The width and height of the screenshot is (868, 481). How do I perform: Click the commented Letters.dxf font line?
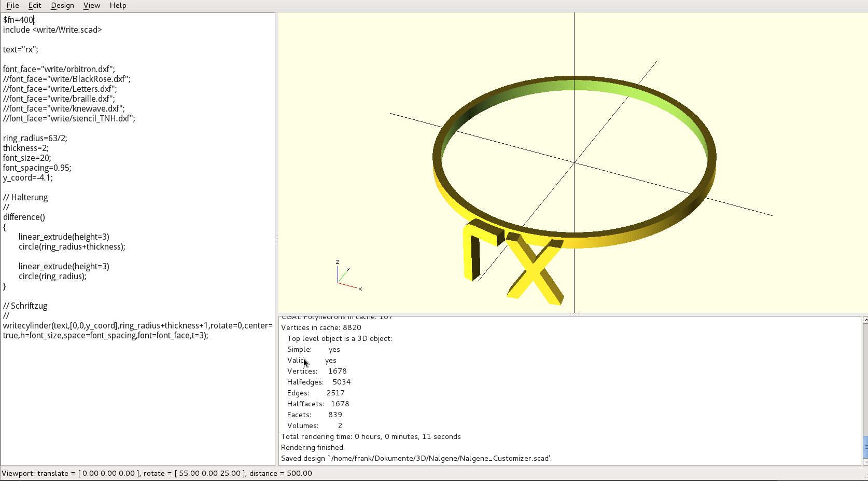(x=60, y=89)
